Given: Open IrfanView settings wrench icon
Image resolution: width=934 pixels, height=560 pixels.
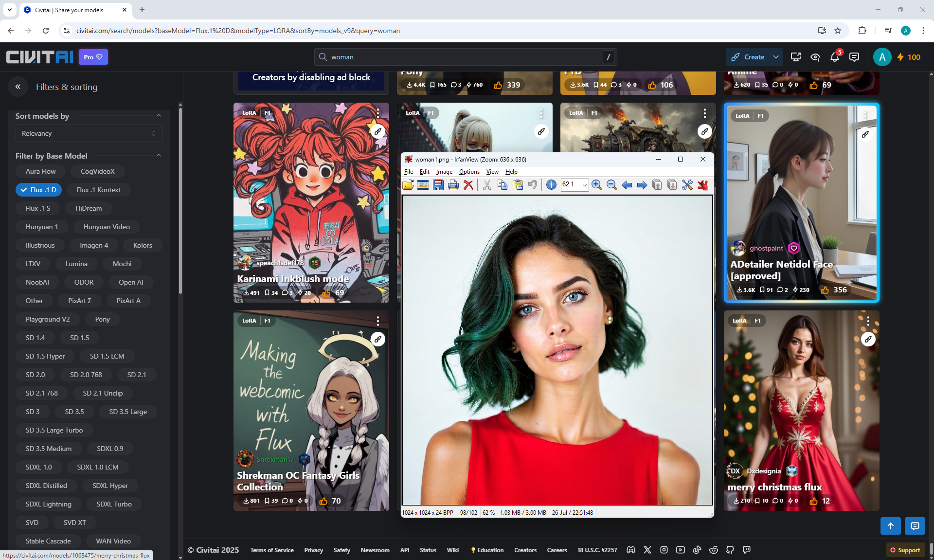Looking at the screenshot, I should [x=687, y=185].
